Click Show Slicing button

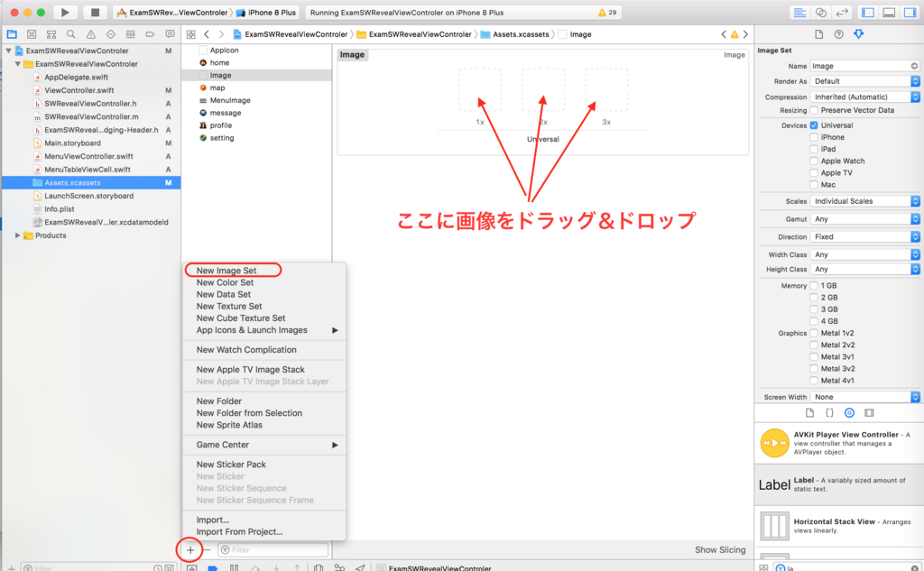(x=720, y=549)
